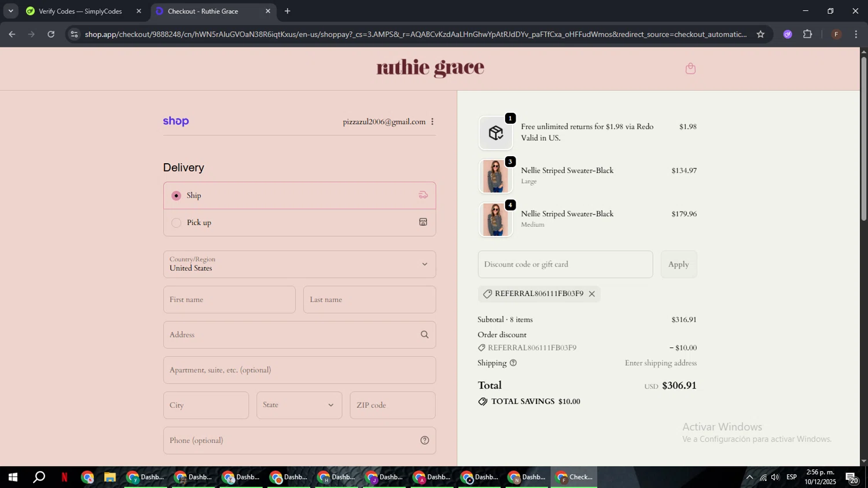
Task: Open the Check... Chrome window in taskbar
Action: [574, 478]
